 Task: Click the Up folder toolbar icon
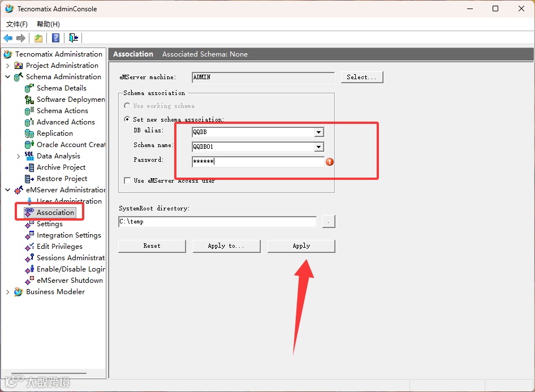(38, 38)
